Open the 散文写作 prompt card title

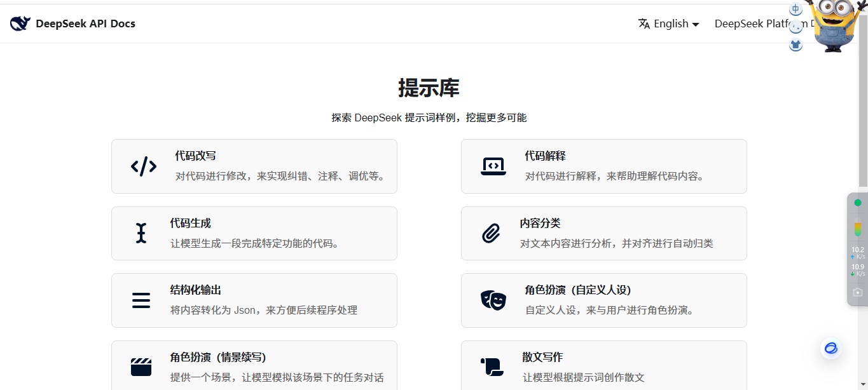click(542, 357)
